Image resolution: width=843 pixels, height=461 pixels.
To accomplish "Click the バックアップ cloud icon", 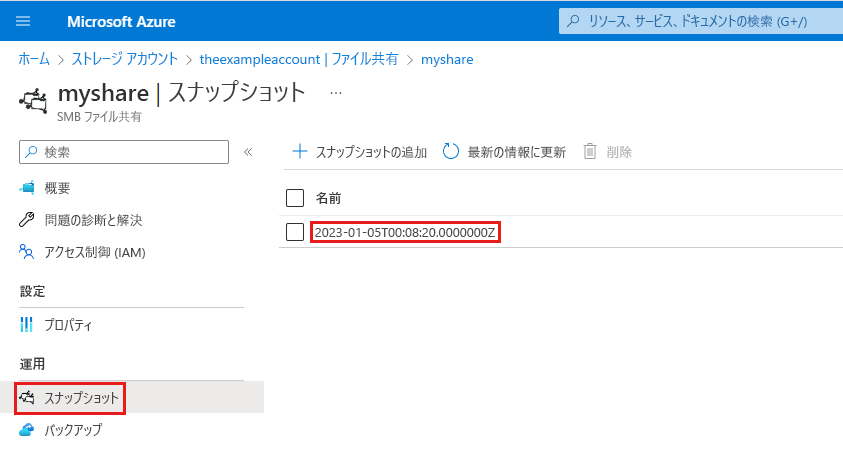I will [27, 429].
